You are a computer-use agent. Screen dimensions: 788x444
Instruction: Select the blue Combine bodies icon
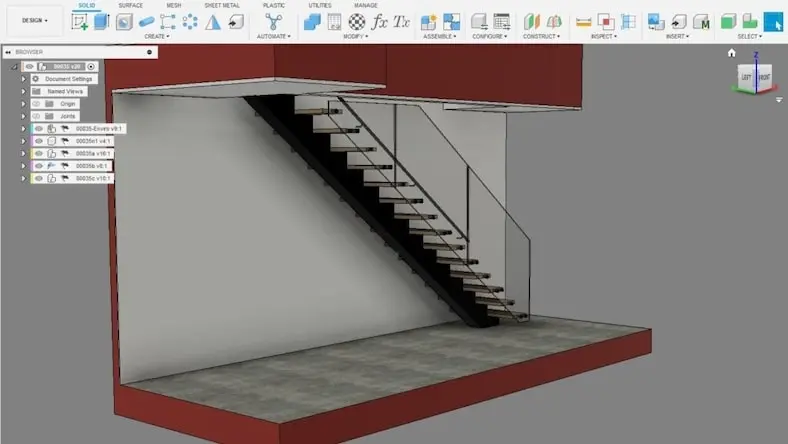coord(312,22)
